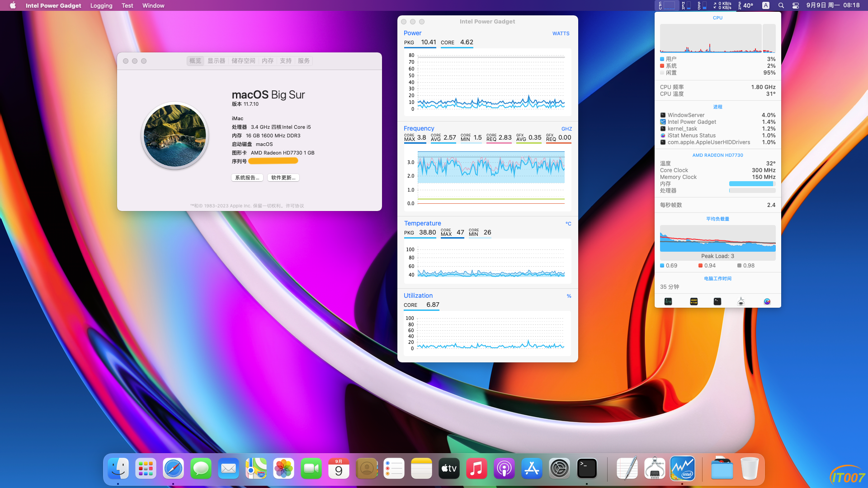Open Mail from the Dock
Screen dimensions: 868x488
coord(228,469)
